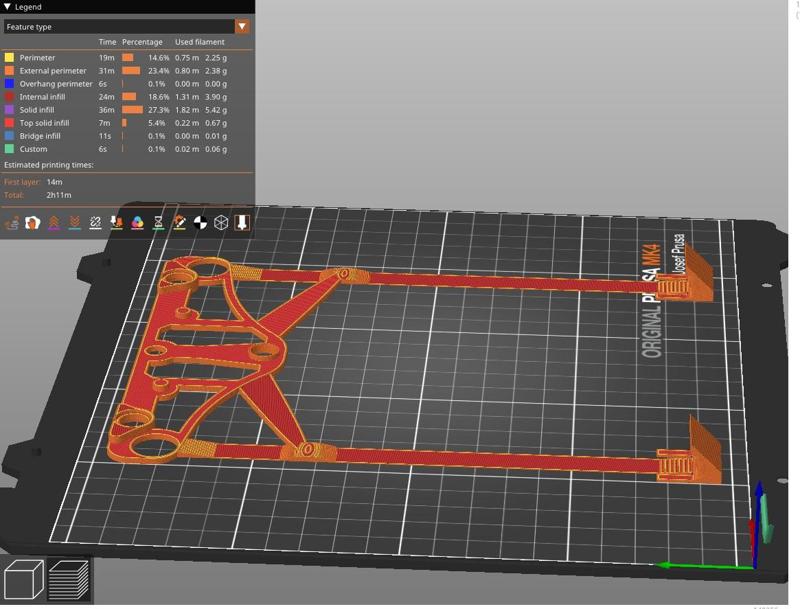Click the yellow Perimeter color swatch
800x609 pixels.
coord(10,58)
